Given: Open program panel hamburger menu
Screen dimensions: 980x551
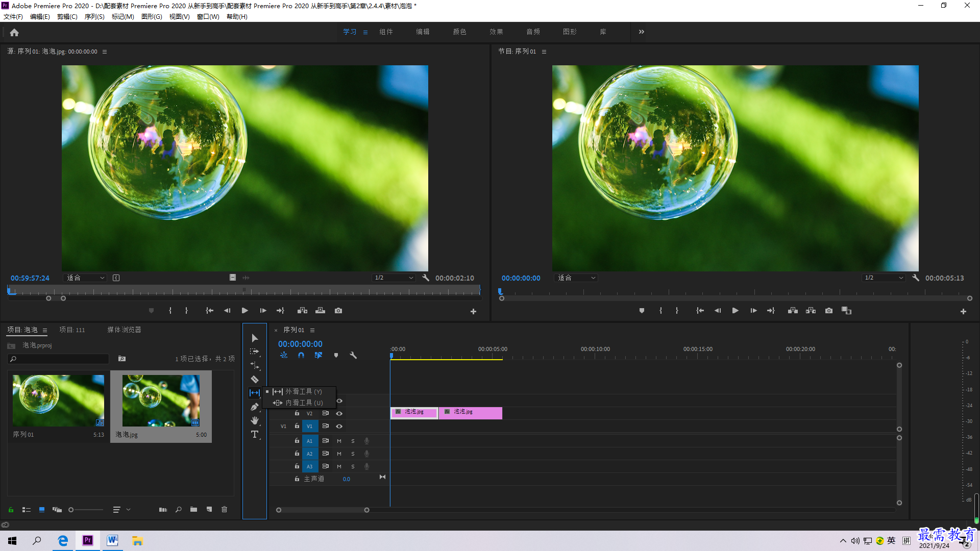Looking at the screenshot, I should pyautogui.click(x=544, y=52).
